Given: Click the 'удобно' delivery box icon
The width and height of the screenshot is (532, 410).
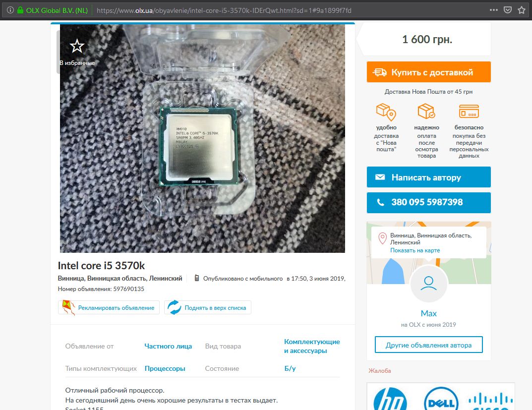Looking at the screenshot, I should pos(386,112).
